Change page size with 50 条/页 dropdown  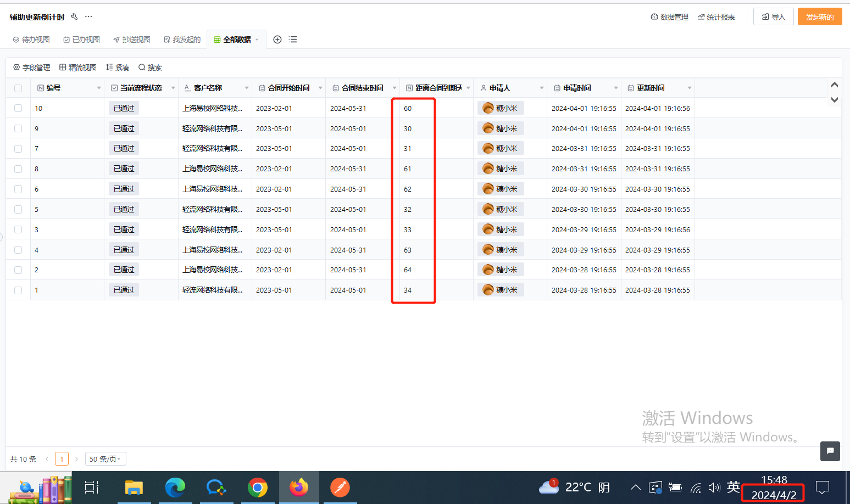[105, 459]
